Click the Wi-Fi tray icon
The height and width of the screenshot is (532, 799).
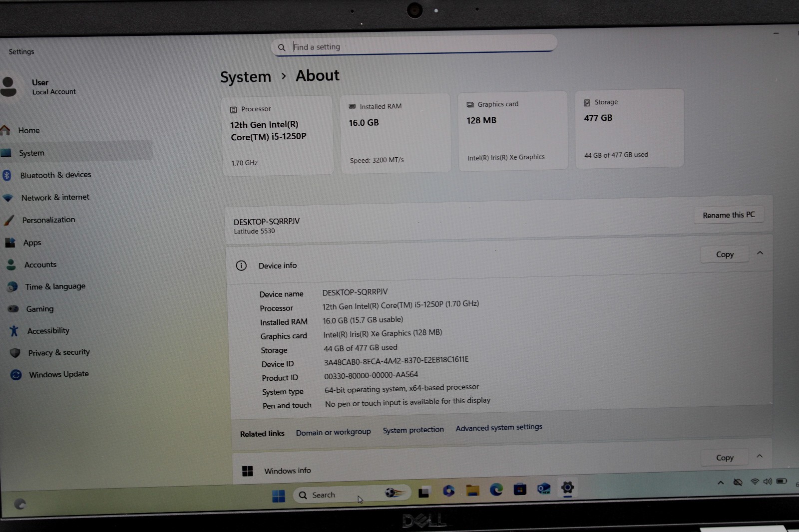tap(755, 482)
